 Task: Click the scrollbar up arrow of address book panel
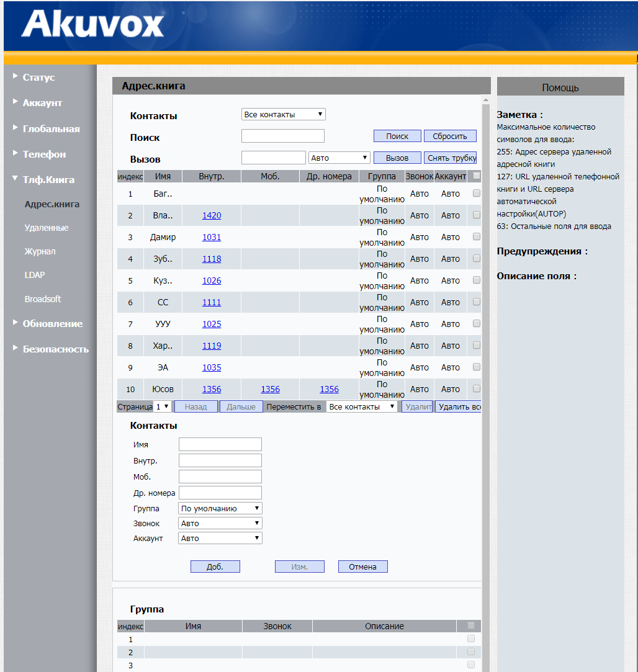point(486,100)
